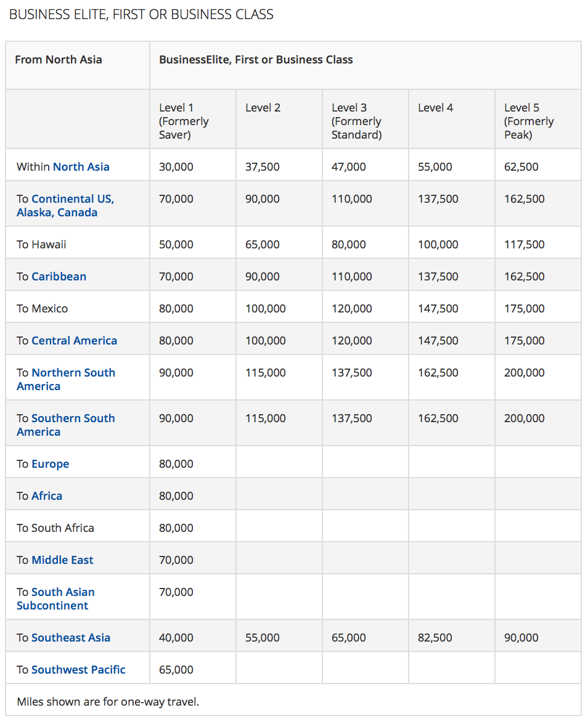Click the To Mexico row label
Screen dimensions: 588x726
42,309
